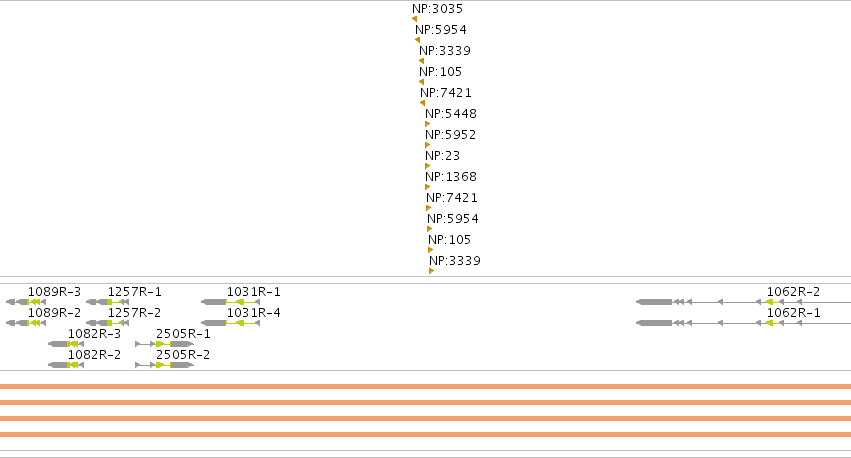Click the 2505R-2 gene model glyph
Screen dimensions: 851x458
coord(164,365)
